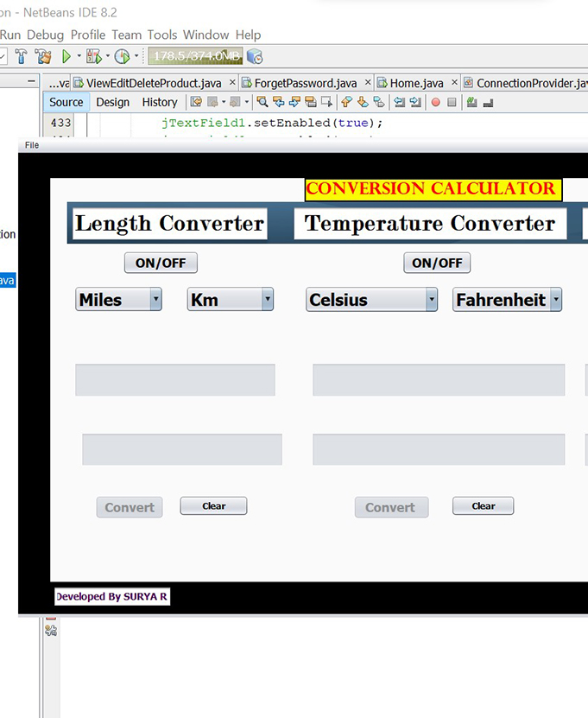Open the Forward history dropdown arrow in editor toolbar

[247, 102]
